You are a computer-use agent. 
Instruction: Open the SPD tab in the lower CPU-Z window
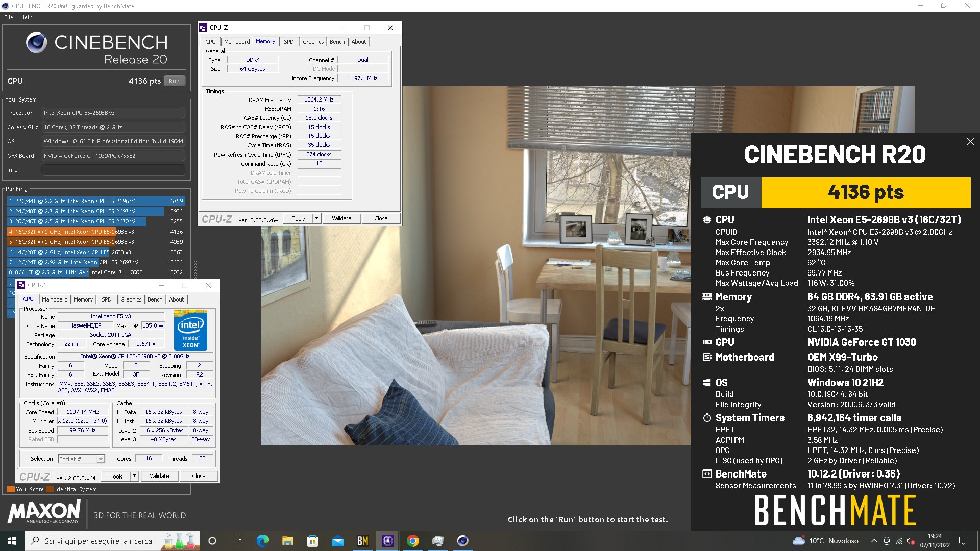point(107,299)
